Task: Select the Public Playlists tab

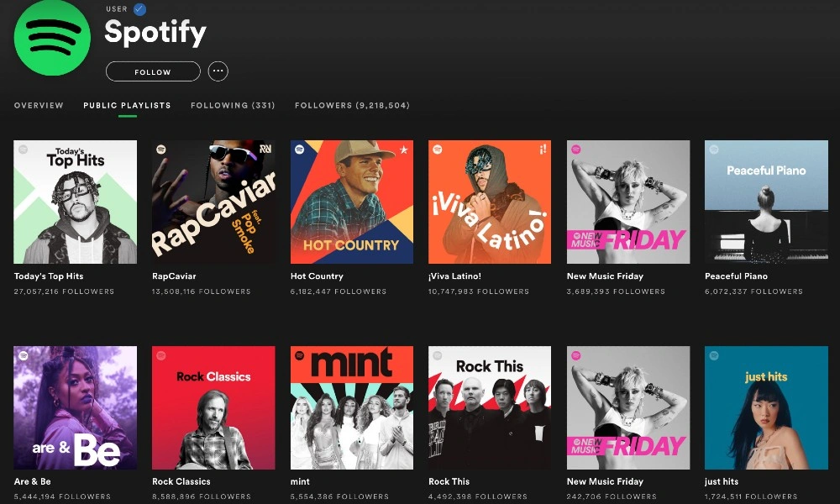Action: tap(127, 106)
